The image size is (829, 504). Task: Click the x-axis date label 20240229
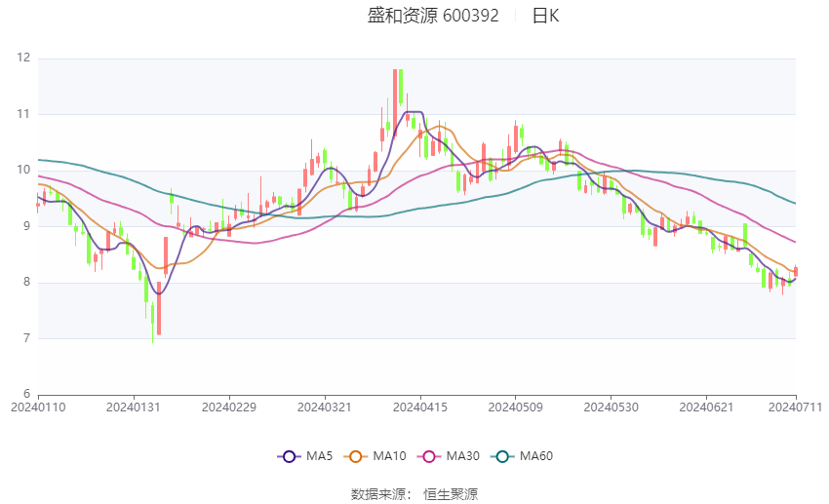[229, 407]
